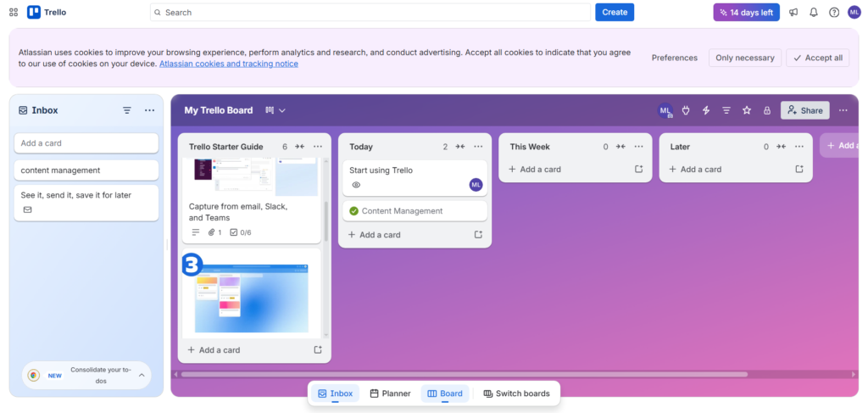Open the notifications bell
Image resolution: width=868 pixels, height=413 pixels.
point(813,12)
